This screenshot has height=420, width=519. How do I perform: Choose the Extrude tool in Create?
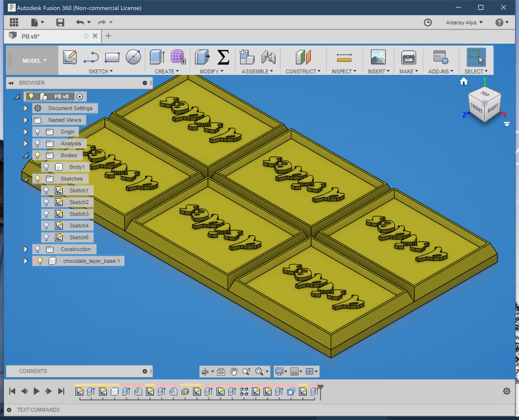click(157, 57)
